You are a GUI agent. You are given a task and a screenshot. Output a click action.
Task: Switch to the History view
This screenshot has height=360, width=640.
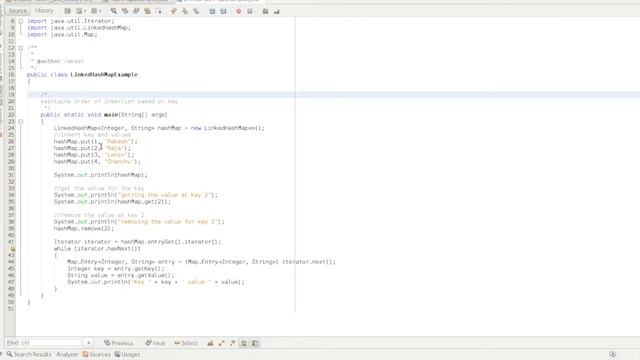44,11
